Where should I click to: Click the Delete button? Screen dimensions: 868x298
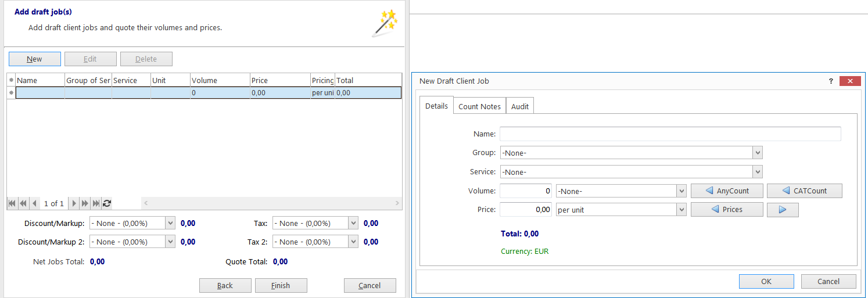pos(146,59)
